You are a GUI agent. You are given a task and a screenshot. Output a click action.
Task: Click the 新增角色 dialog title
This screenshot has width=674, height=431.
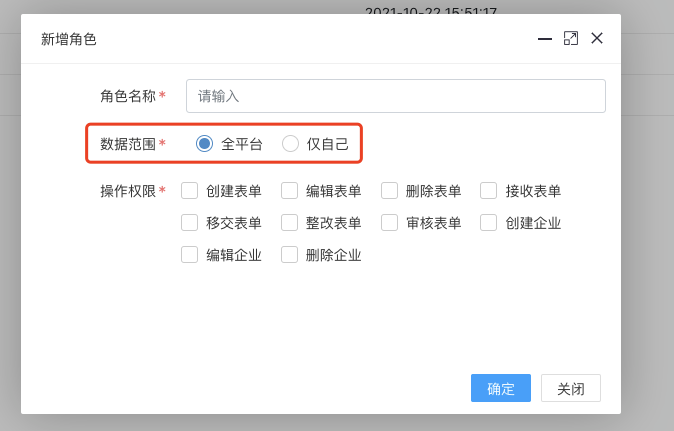click(69, 39)
